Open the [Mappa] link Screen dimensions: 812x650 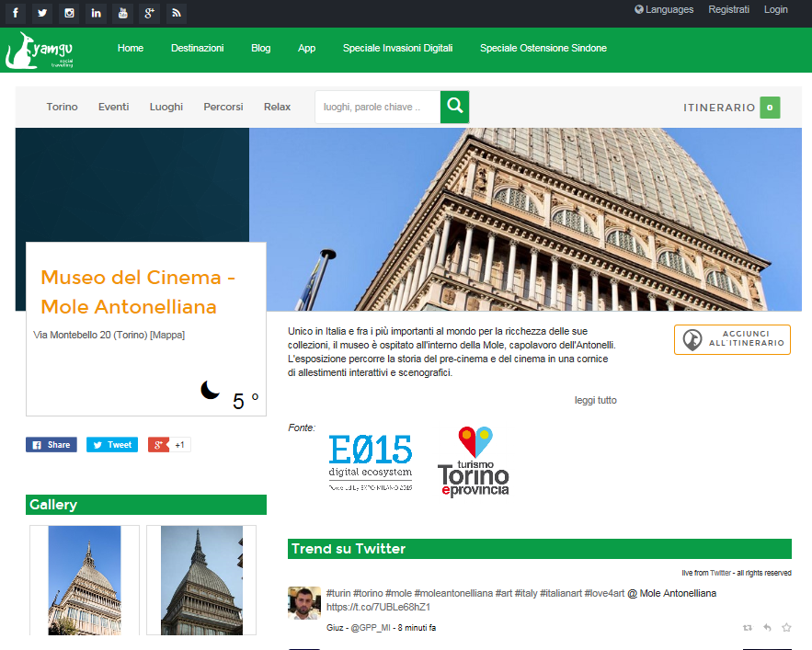pos(167,335)
